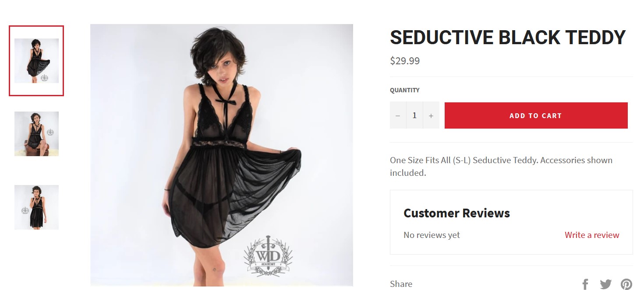The height and width of the screenshot is (290, 644).
Task: Open the large main product image
Action: pyautogui.click(x=222, y=155)
